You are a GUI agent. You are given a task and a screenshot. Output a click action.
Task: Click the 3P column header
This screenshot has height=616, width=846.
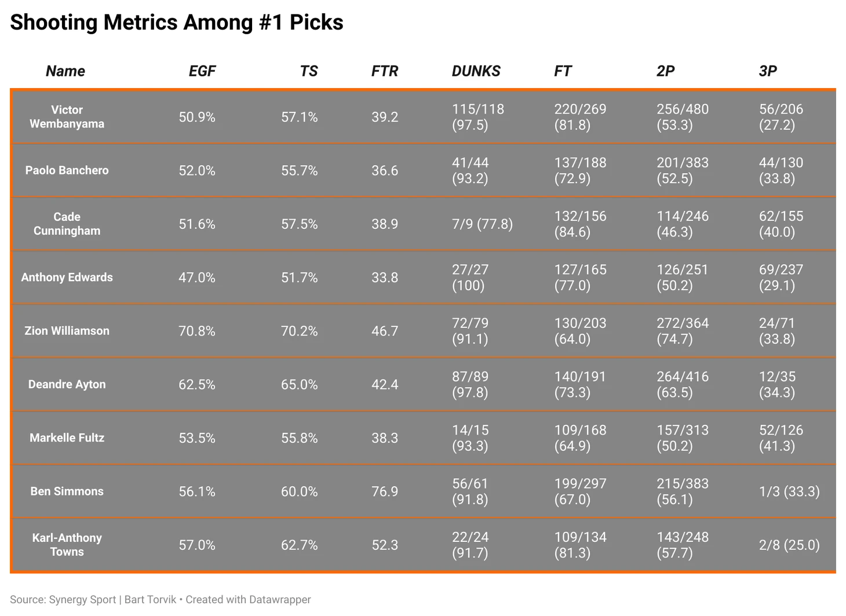pyautogui.click(x=768, y=71)
